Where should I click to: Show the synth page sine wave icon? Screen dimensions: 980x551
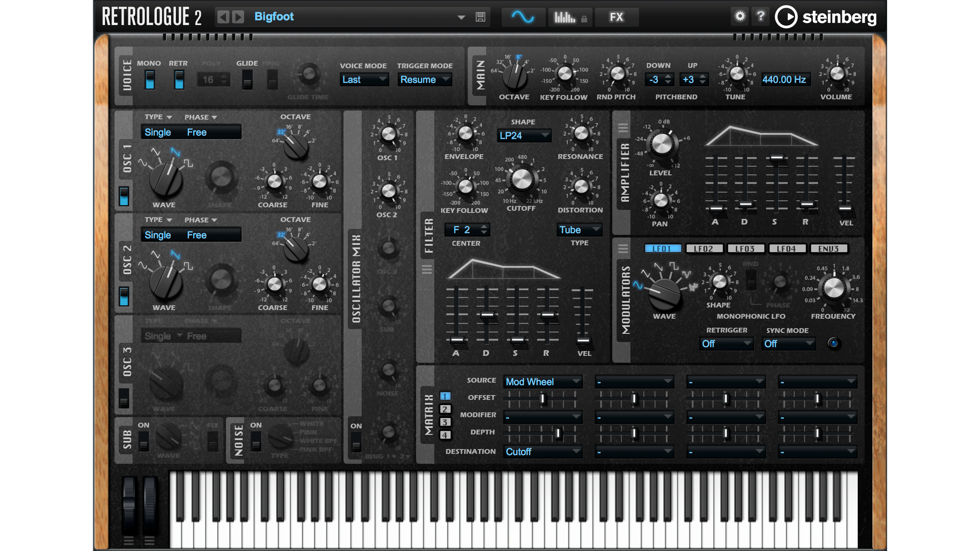pyautogui.click(x=523, y=17)
